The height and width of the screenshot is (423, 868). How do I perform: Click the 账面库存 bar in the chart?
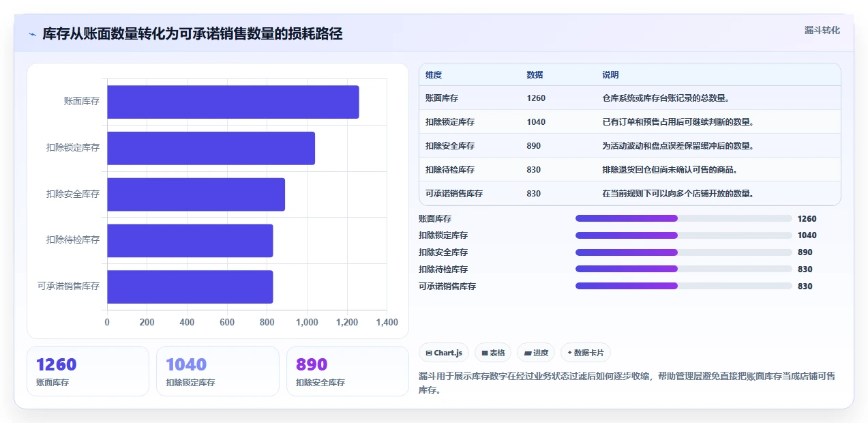coord(233,102)
